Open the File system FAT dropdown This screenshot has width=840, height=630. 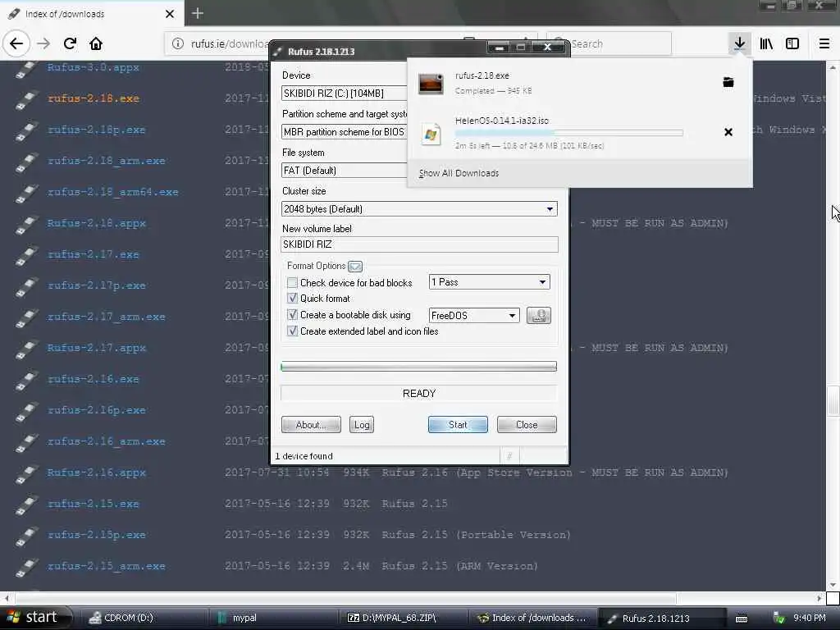tap(344, 171)
